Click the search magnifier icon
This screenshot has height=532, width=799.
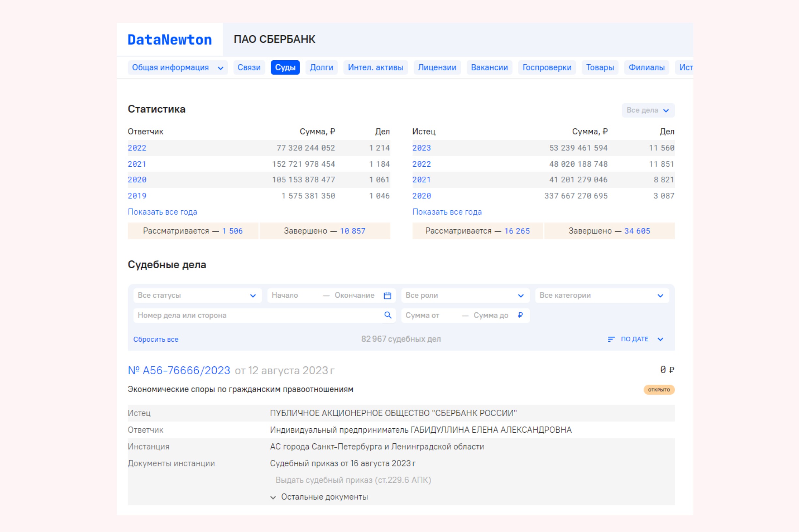pos(388,315)
